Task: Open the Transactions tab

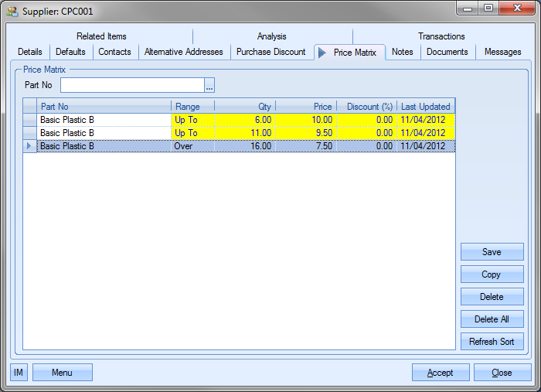Action: (441, 36)
